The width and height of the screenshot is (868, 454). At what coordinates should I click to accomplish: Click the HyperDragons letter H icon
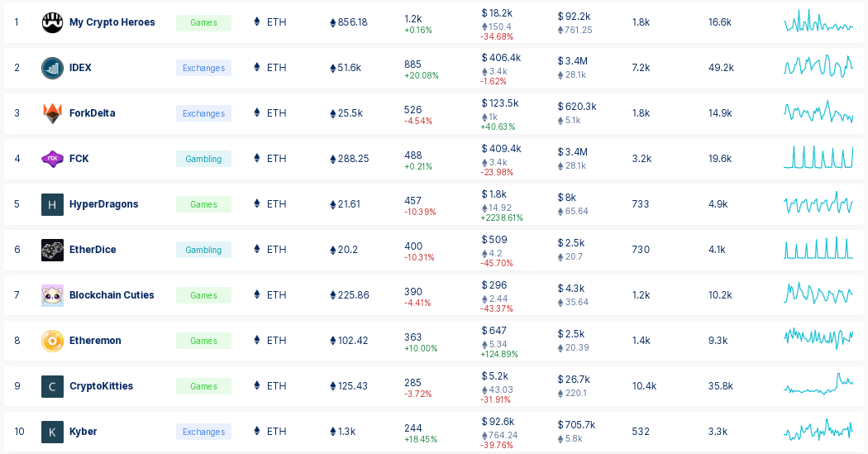point(52,204)
